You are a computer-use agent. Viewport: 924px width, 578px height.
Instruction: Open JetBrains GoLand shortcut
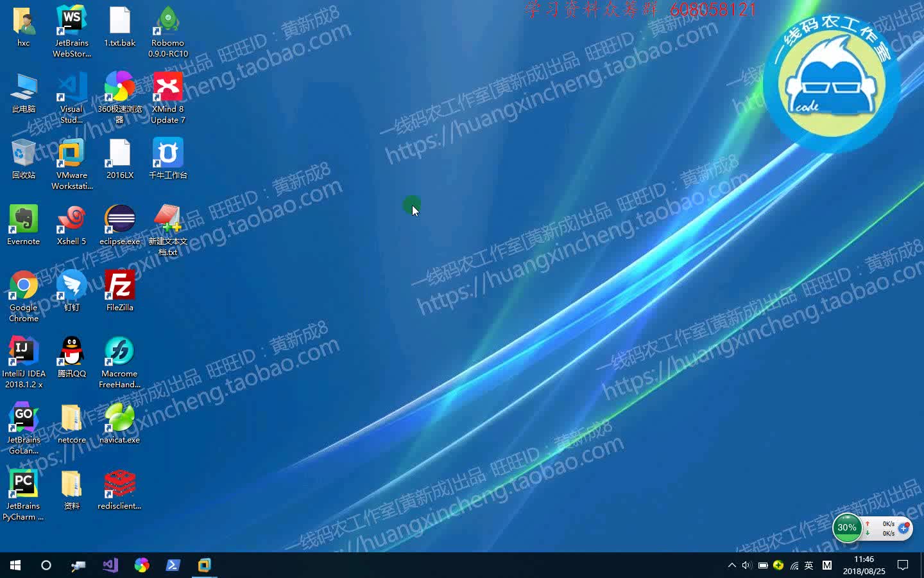pos(24,428)
